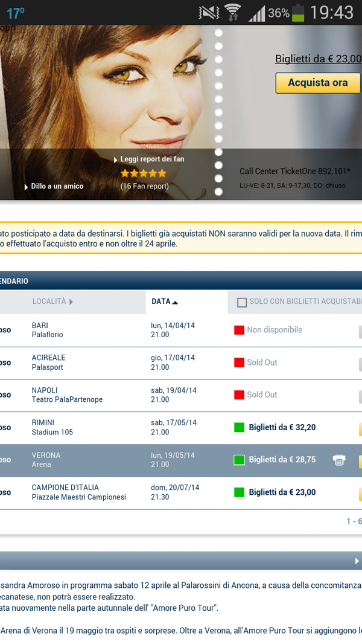Open the Biglietti da € 23,00 header link
Image resolution: width=362 pixels, height=644 pixels.
pos(318,59)
